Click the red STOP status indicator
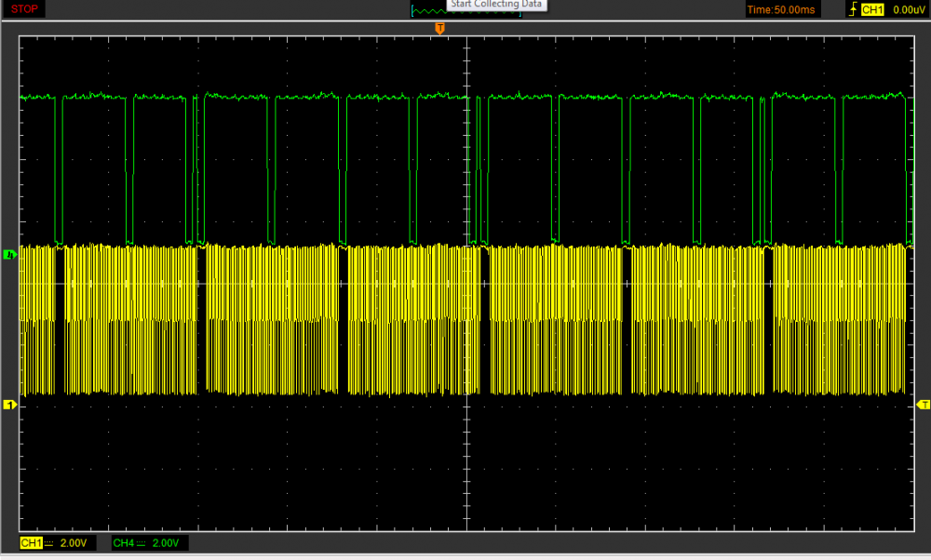Screen dimensions: 931x560 [24, 9]
